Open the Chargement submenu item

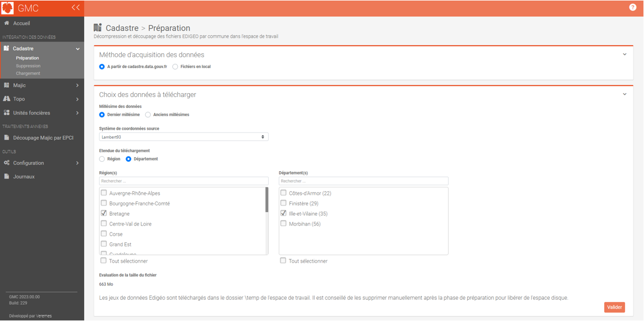pos(28,73)
